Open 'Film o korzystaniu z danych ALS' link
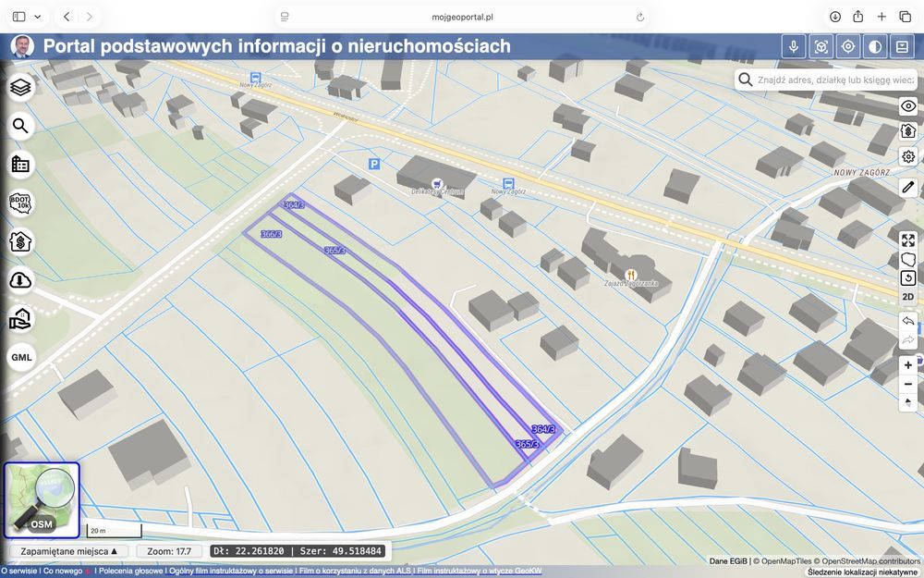This screenshot has height=578, width=924. pos(356,571)
